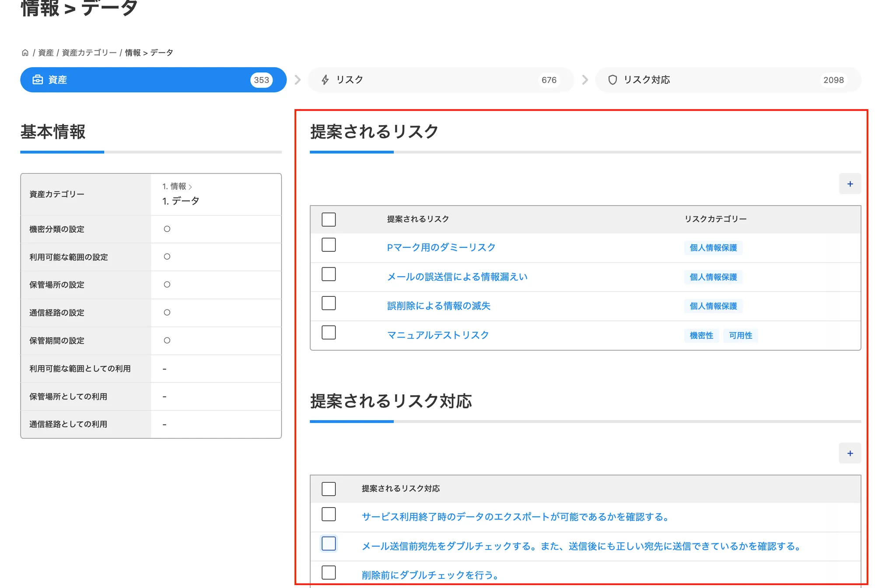Open the 資産カテゴリー breadcrumb item
Image resolution: width=896 pixels, height=588 pixels.
[x=89, y=52]
